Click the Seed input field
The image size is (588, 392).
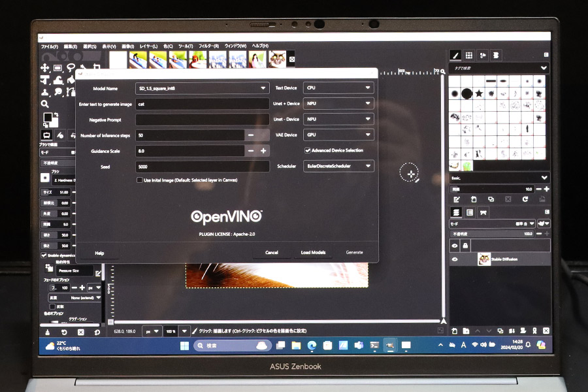click(202, 167)
